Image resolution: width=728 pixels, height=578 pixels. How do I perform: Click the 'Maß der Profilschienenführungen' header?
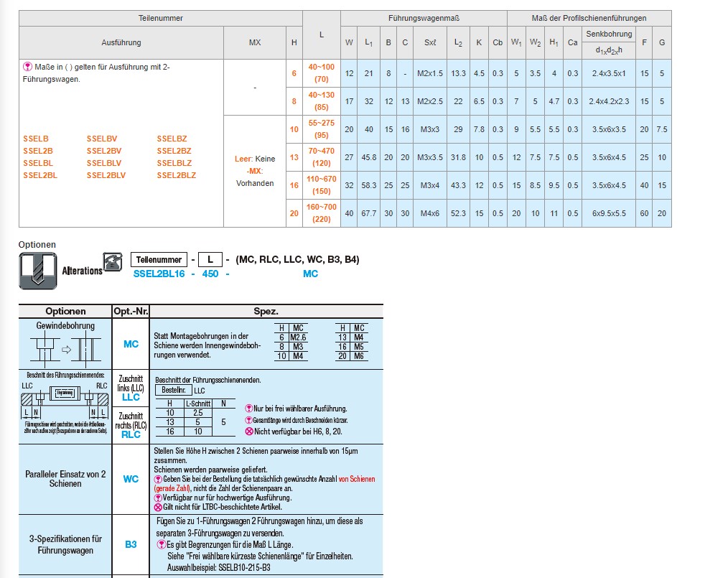589,18
